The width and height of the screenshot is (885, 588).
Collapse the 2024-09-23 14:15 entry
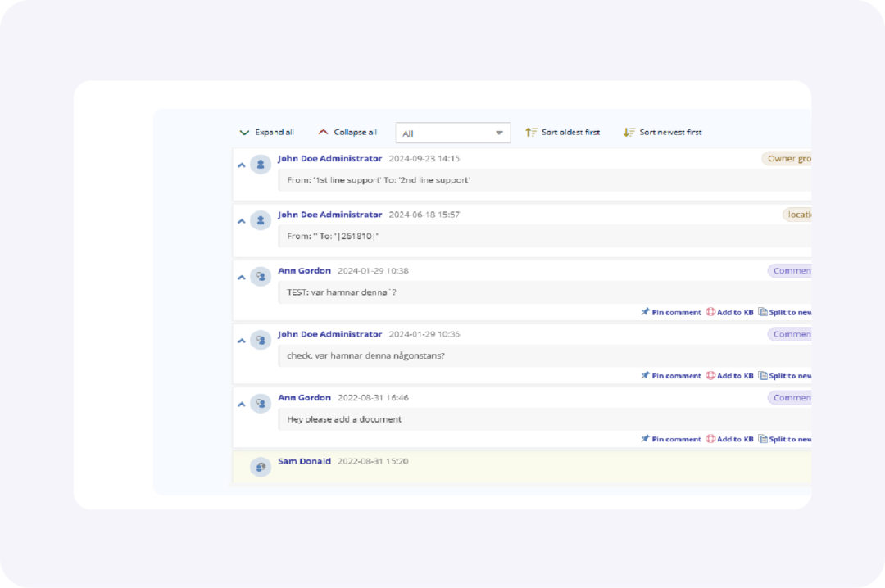242,165
